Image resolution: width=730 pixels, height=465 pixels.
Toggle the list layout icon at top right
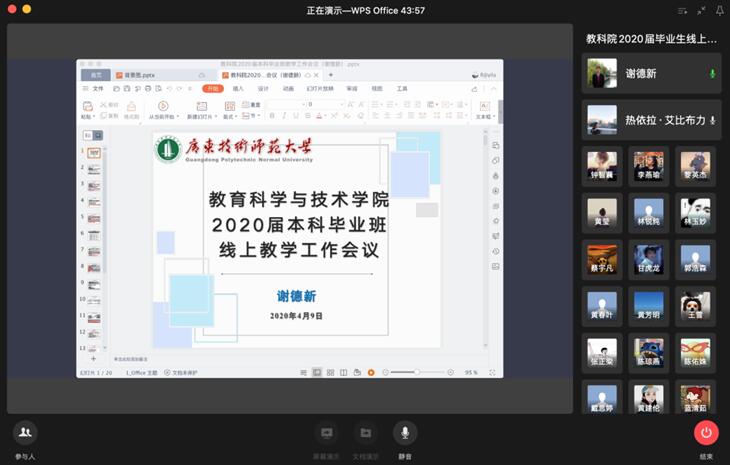[x=682, y=10]
